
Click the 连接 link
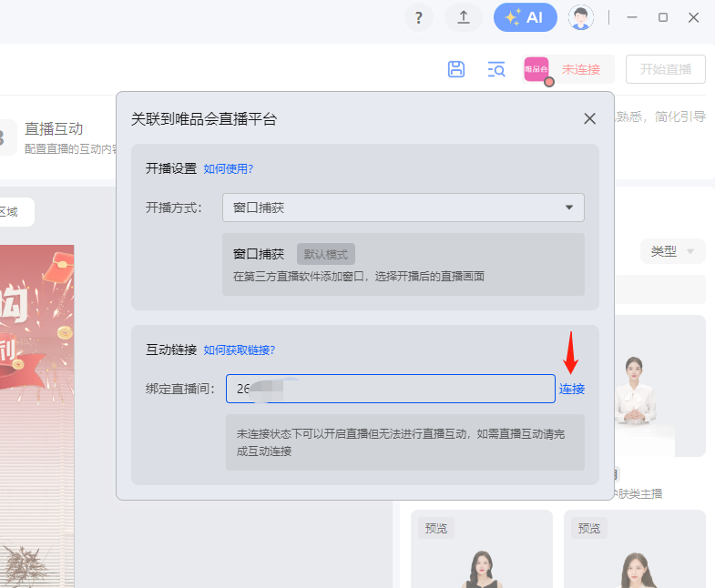coord(572,389)
